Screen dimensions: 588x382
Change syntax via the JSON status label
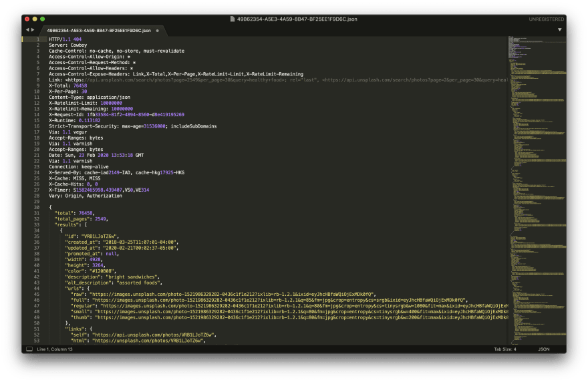click(544, 349)
